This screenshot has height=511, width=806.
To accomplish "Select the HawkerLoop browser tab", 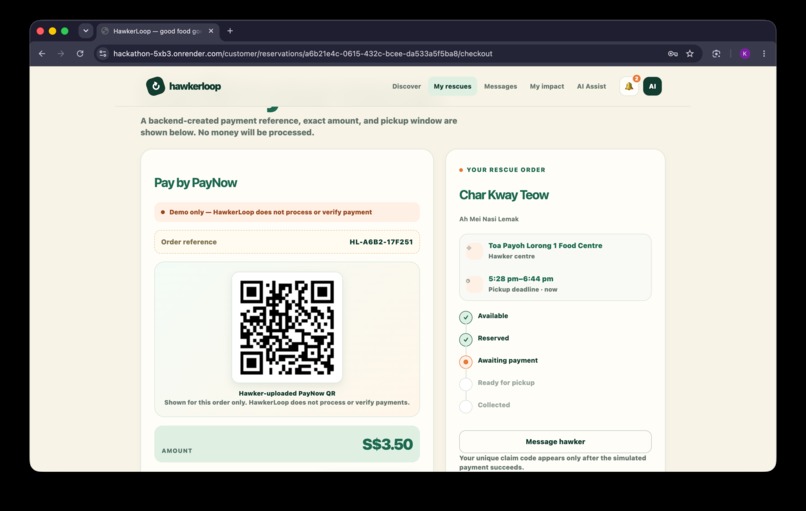I will (157, 31).
